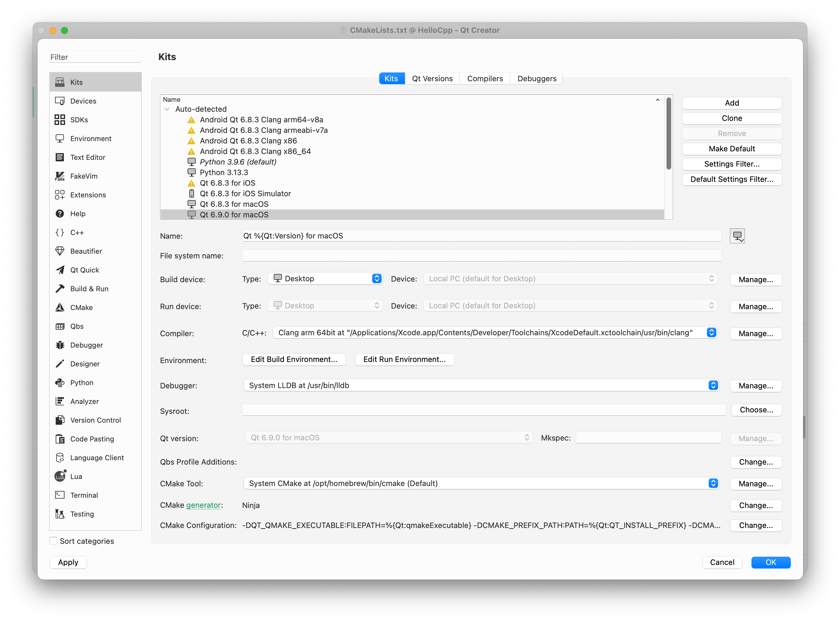Screen dimensions: 840x623
Task: Open the Python settings category
Action: click(x=95, y=382)
